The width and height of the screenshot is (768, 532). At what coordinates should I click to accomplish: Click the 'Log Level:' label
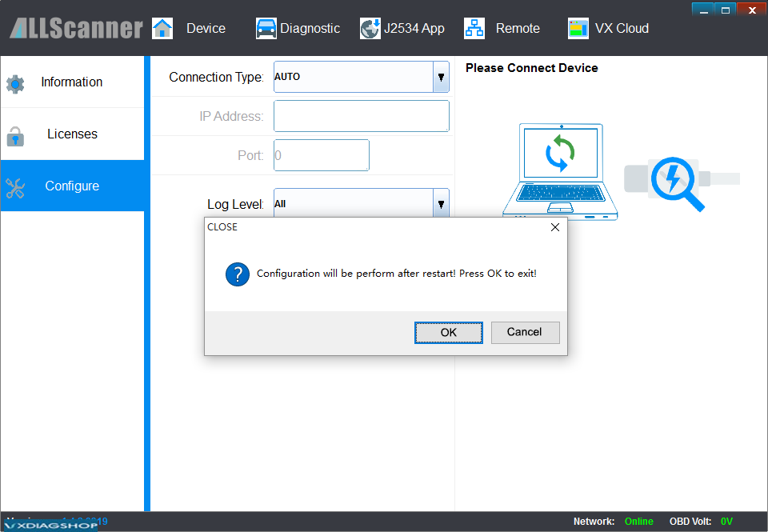point(235,204)
